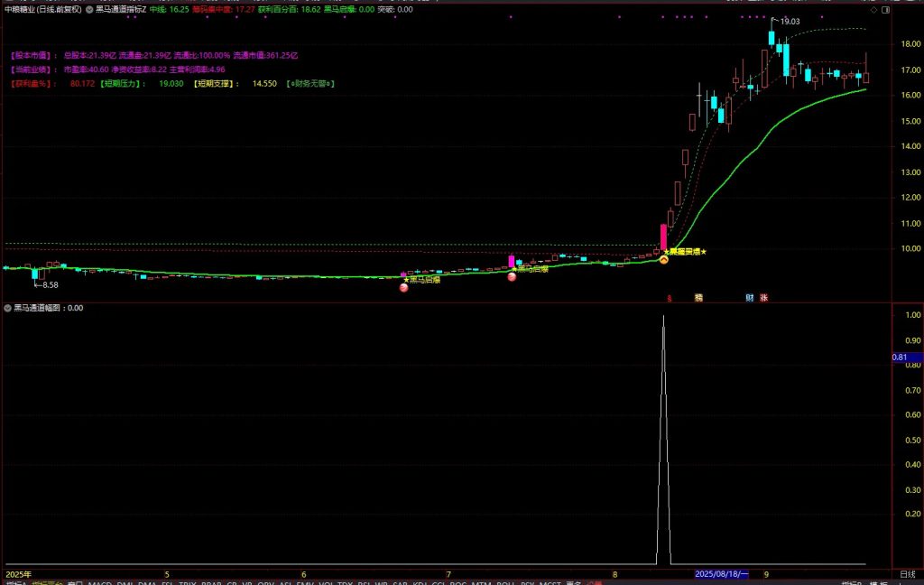Click the orange arrow marker below the breakout candle
924x585 pixels.
pos(663,260)
